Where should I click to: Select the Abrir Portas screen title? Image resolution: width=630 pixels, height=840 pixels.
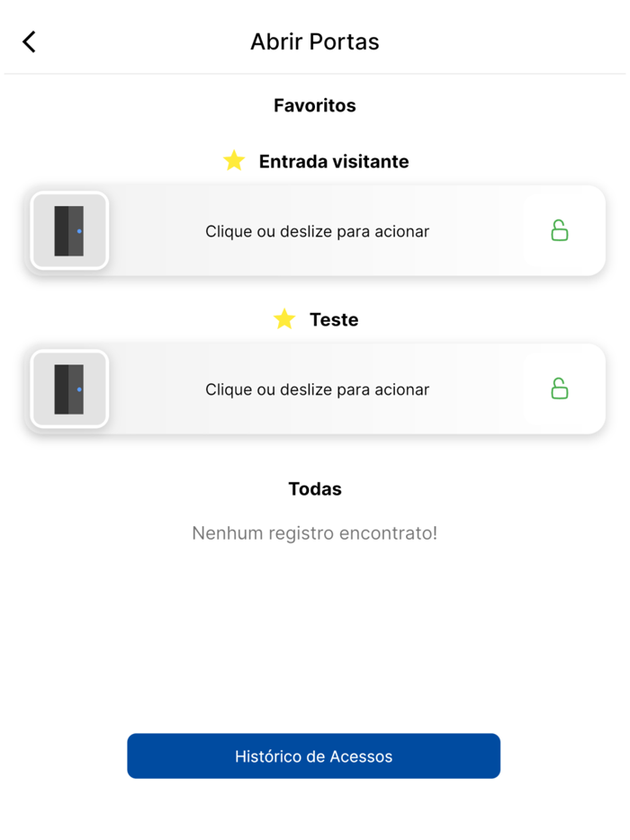click(x=314, y=41)
